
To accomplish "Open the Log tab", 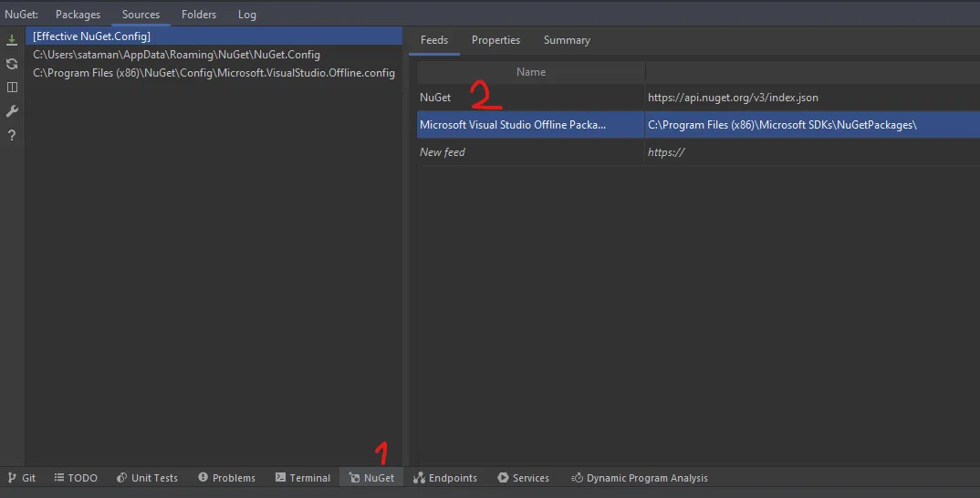I will tap(247, 15).
